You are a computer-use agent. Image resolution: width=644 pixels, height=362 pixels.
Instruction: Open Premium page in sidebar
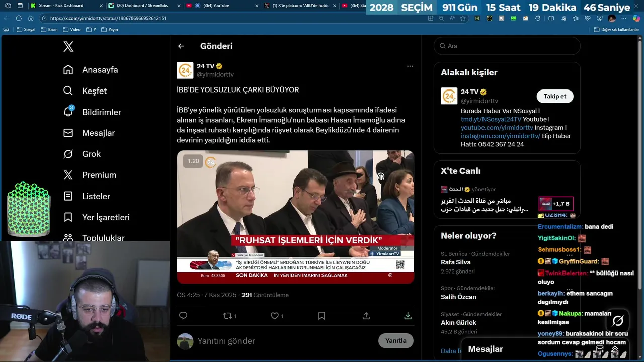[x=90, y=175]
